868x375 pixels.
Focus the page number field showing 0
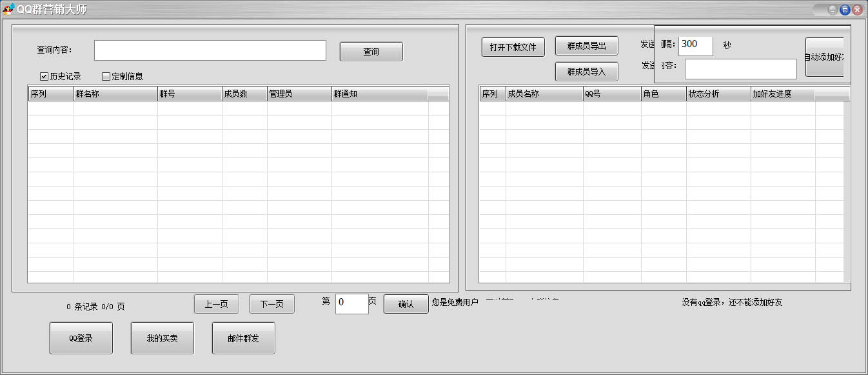(x=352, y=304)
